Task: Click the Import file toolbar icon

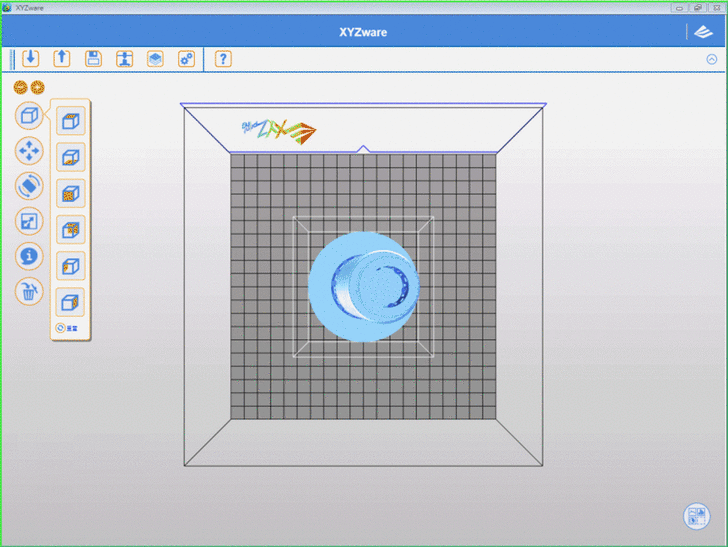Action: [x=31, y=59]
